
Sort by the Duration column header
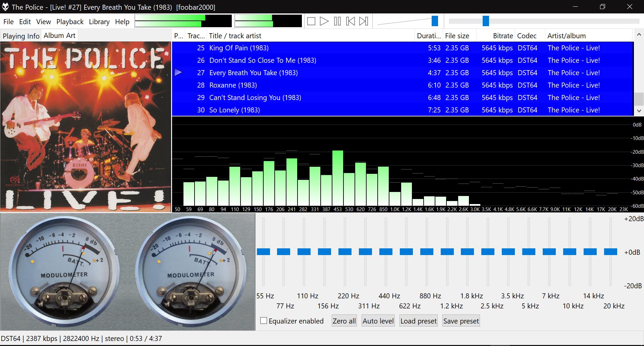[429, 36]
